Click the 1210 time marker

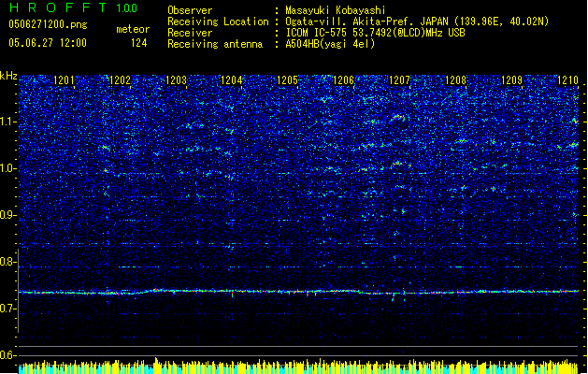tap(567, 80)
